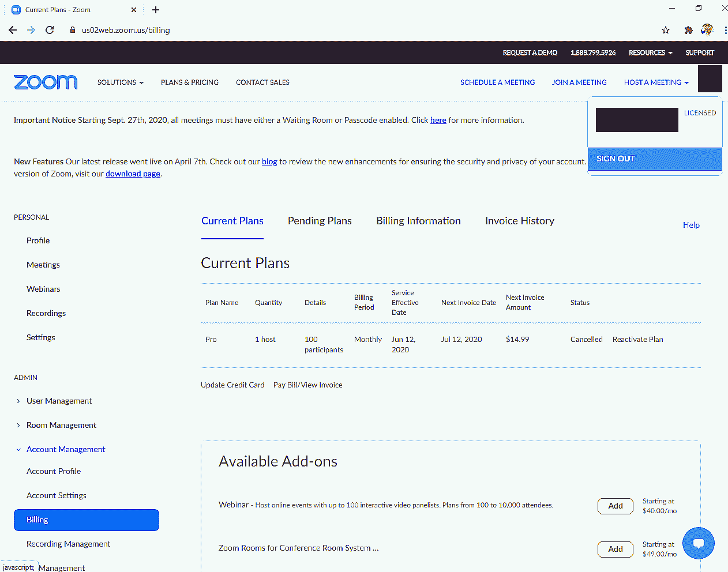Expand Room Management section
This screenshot has width=728, height=572.
61,425
